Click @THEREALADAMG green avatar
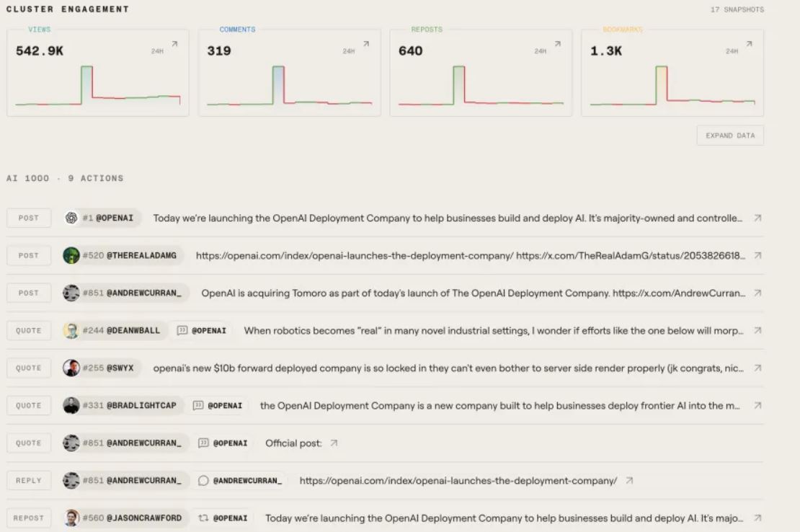Viewport: 800px width, 532px height. 71,255
